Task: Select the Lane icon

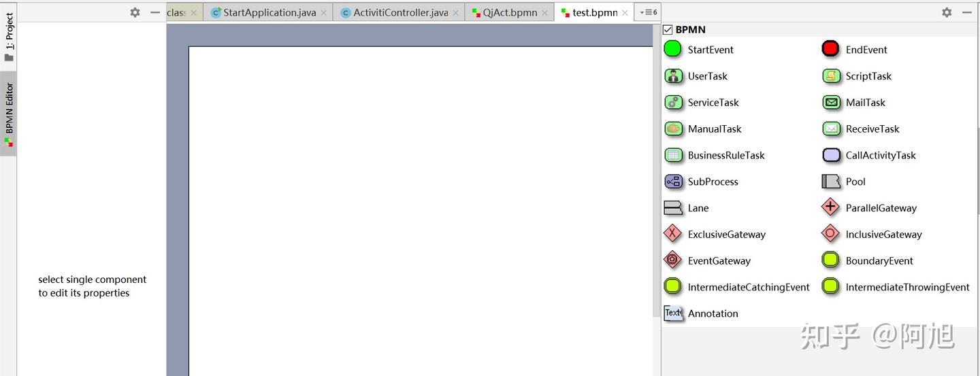Action: point(673,208)
